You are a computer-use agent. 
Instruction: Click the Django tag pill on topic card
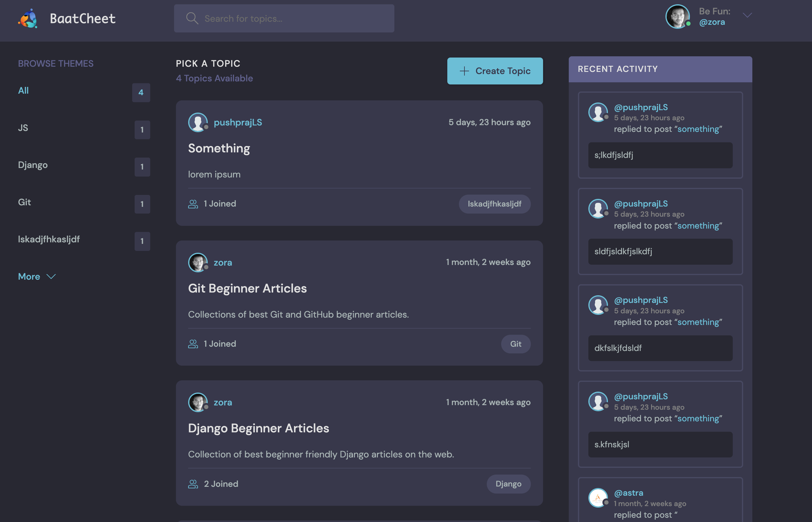pos(508,484)
